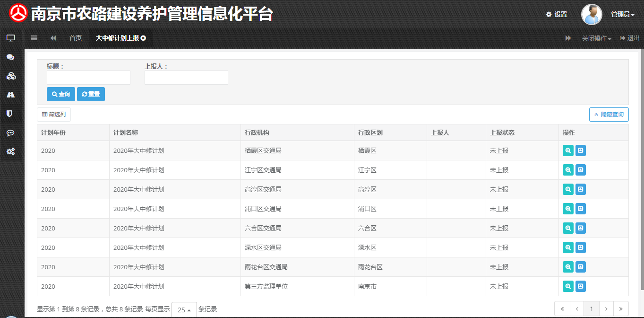Image resolution: width=644 pixels, height=318 pixels.
Task: View details for 江宁区交通局 row
Action: point(568,170)
